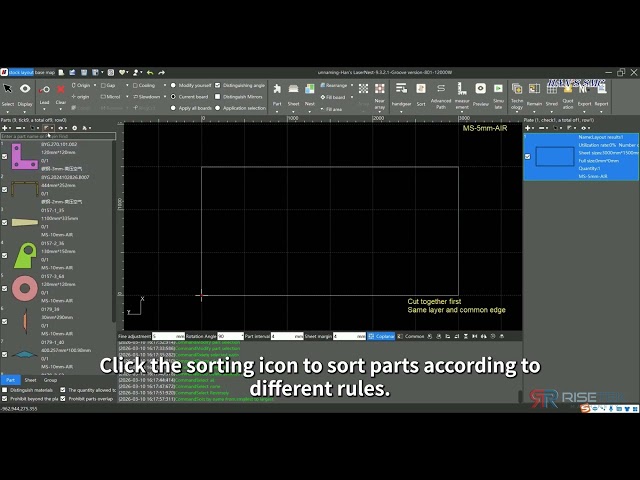Toggle the Distinguish materials checkbox

click(x=4, y=390)
